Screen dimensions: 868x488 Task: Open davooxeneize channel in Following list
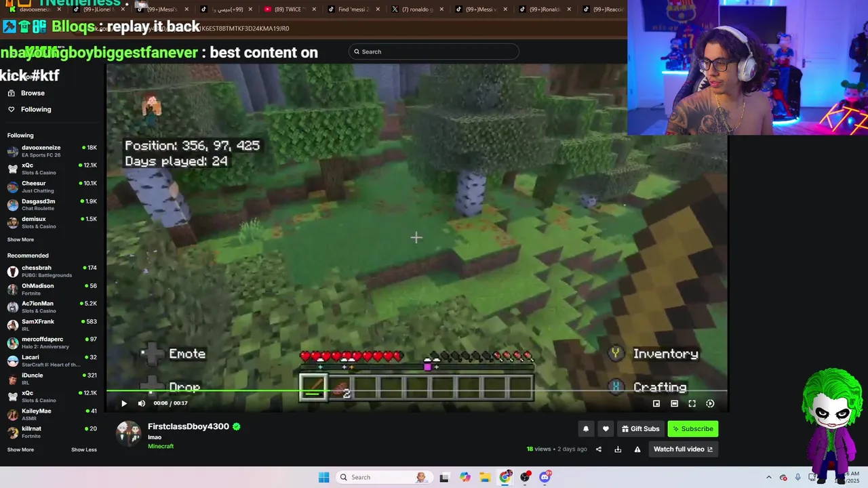click(x=52, y=151)
